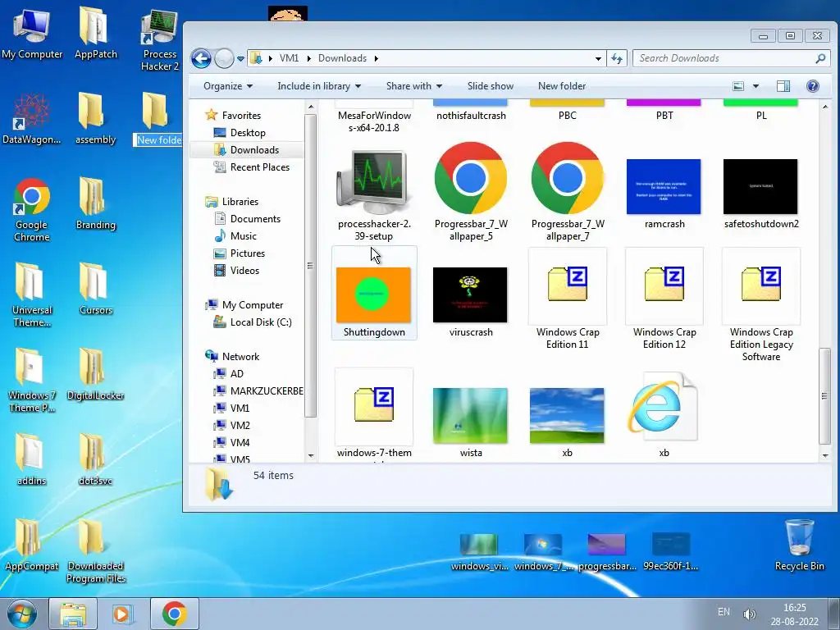Refresh the Downloads folder address bar
840x630 pixels.
[617, 58]
